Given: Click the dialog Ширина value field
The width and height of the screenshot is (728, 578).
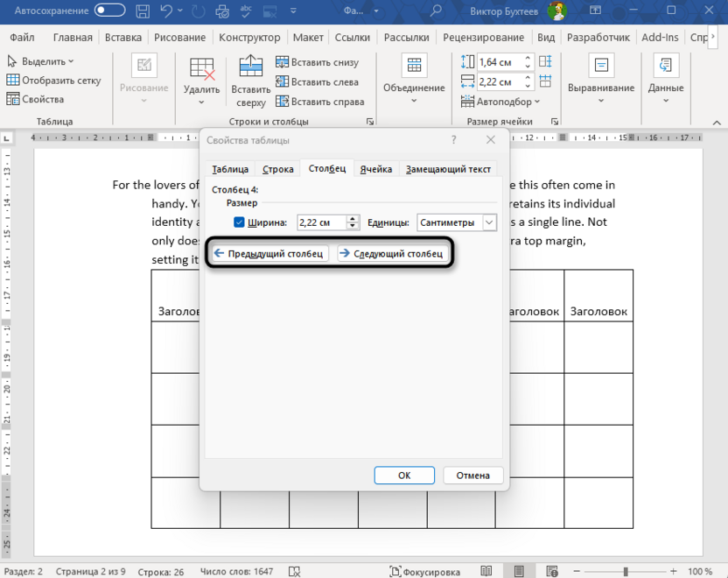Looking at the screenshot, I should (321, 222).
